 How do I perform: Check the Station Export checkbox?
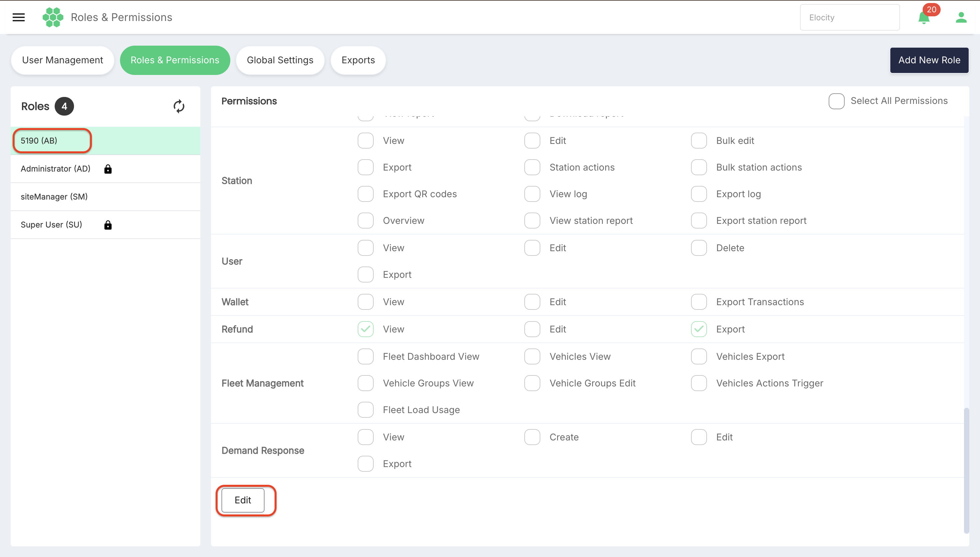click(x=365, y=167)
